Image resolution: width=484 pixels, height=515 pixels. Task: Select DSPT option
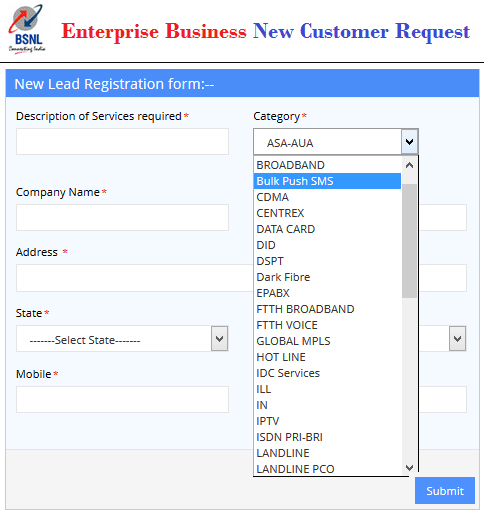(327, 261)
